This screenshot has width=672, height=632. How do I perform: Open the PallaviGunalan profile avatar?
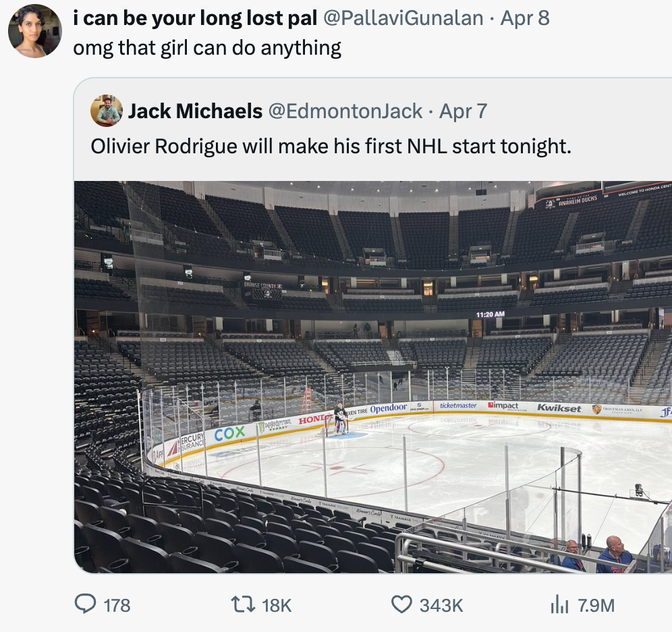pyautogui.click(x=35, y=31)
